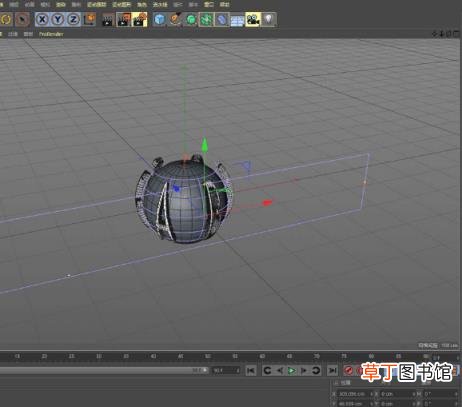Open the Edit Render Settings icon
Viewport: 462px width, 407px height.
(140, 19)
